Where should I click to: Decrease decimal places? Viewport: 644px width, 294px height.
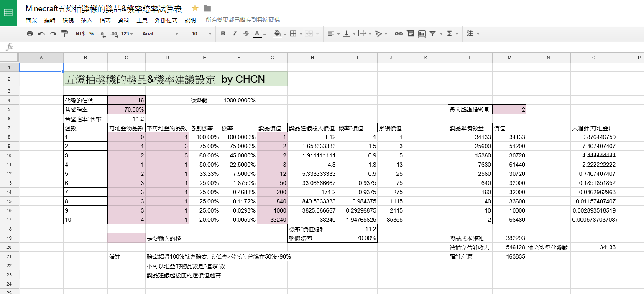pos(102,34)
